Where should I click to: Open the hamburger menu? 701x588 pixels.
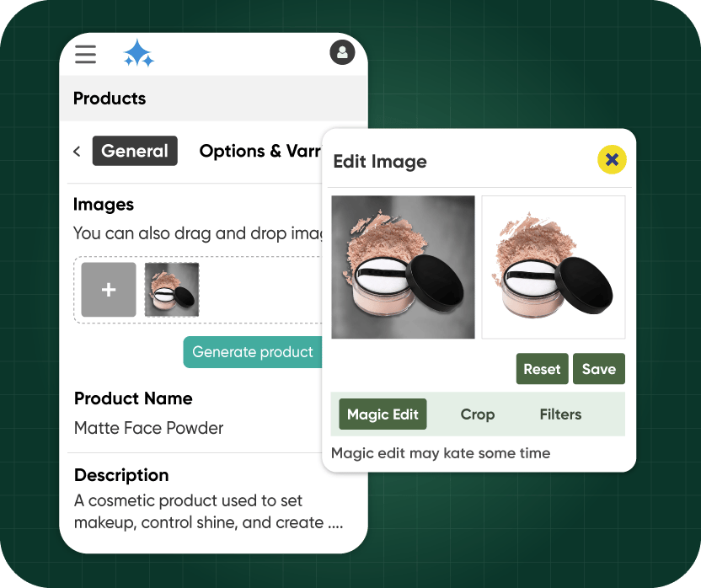click(85, 54)
